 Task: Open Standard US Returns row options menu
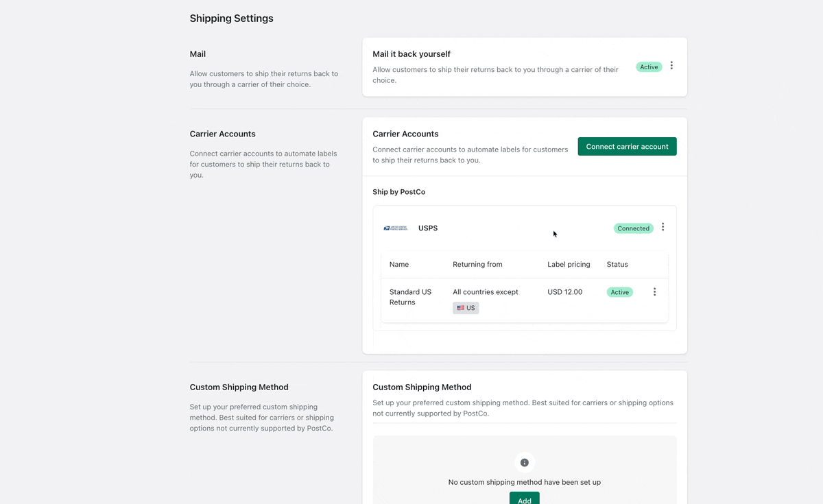click(x=654, y=292)
